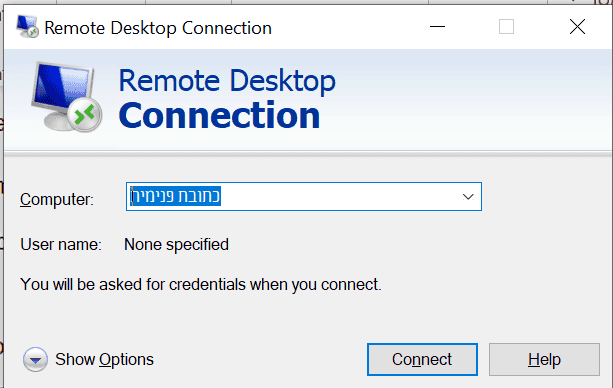Click into the Computer name text field

click(x=304, y=196)
